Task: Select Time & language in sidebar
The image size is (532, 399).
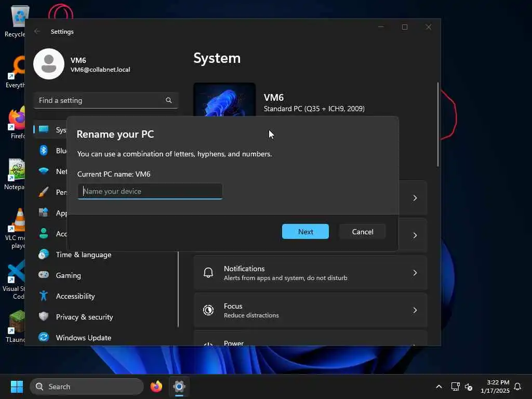Action: (84, 255)
